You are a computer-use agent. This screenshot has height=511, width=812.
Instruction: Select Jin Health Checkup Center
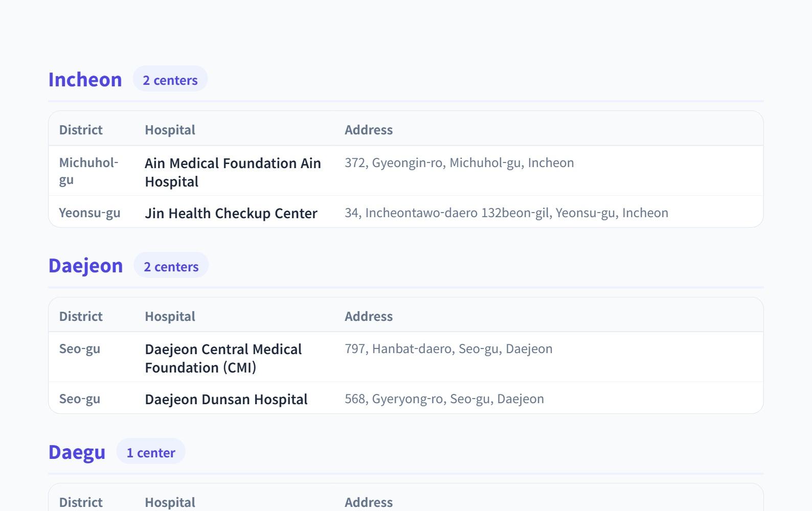[231, 213]
